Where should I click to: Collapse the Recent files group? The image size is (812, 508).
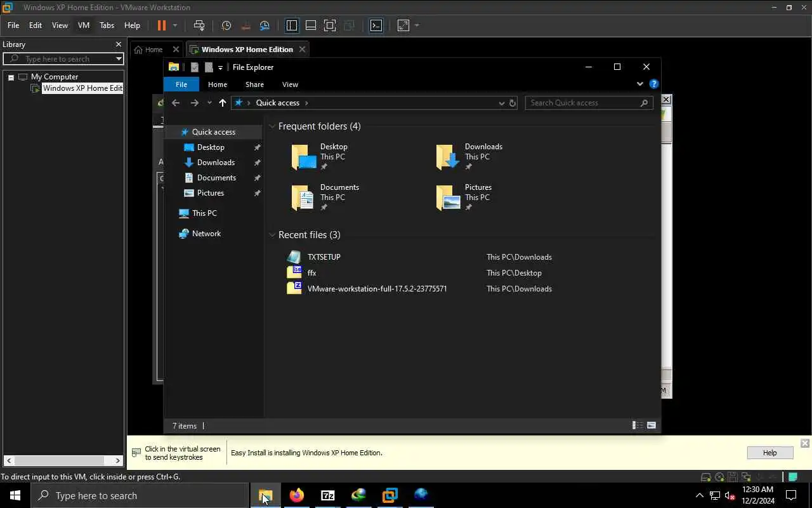(272, 235)
